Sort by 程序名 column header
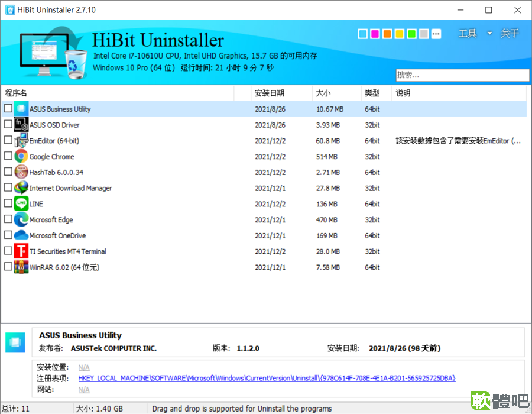Screen dimensions: 532x414 pyautogui.click(x=118, y=93)
